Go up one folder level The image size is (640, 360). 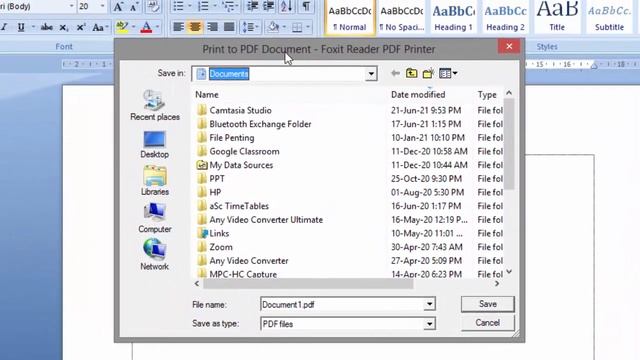click(x=411, y=73)
